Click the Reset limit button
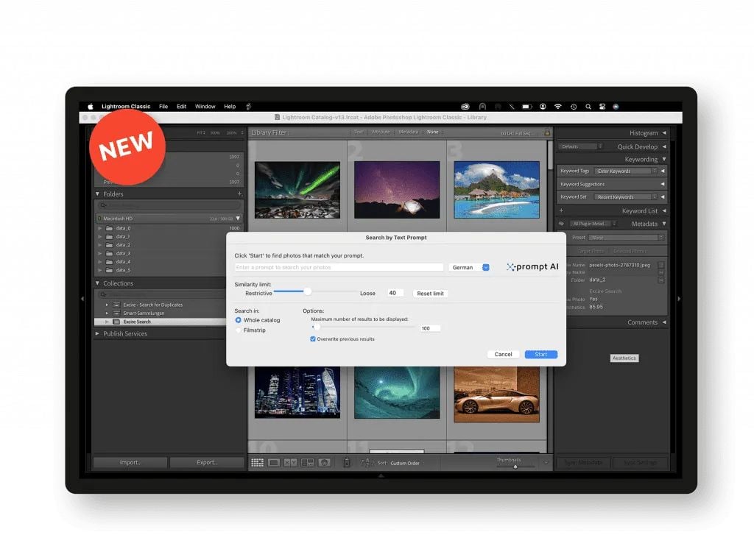The width and height of the screenshot is (754, 560). (x=430, y=293)
